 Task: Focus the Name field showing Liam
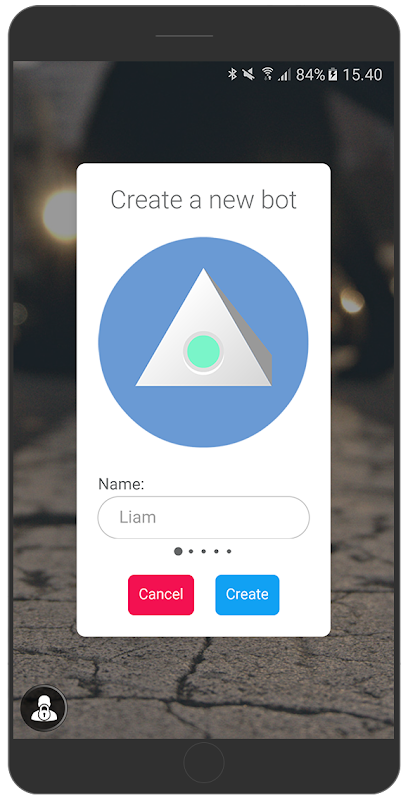203,517
